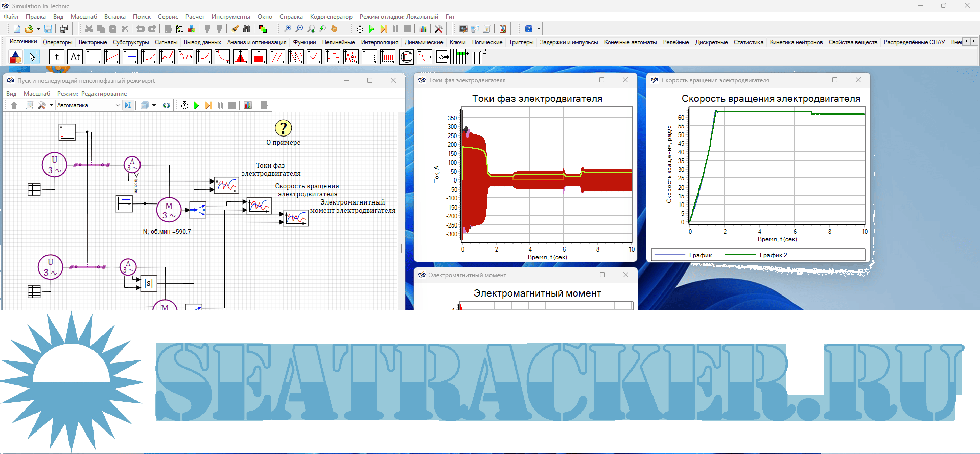
Task: Click the zoom in magnifier icon
Action: pos(287,29)
